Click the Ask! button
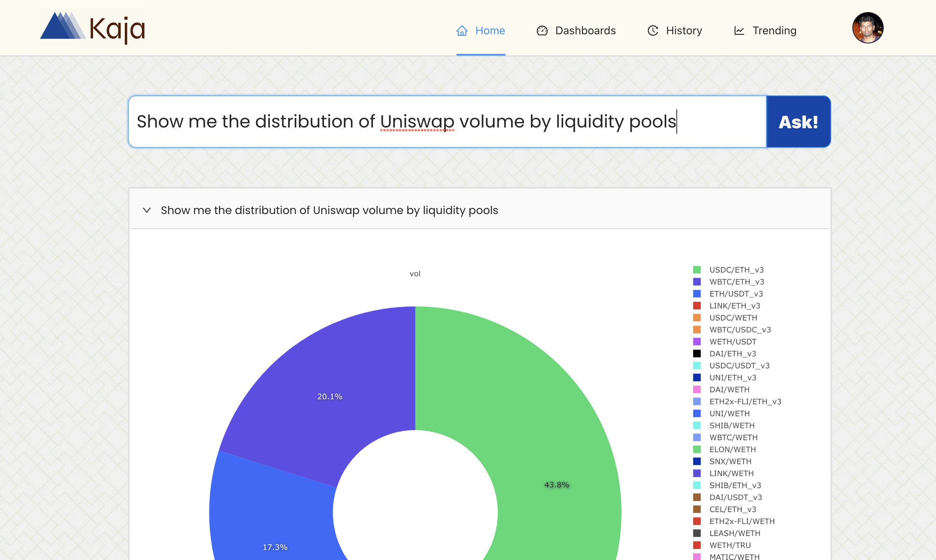Viewport: 936px width, 560px height. 799,122
